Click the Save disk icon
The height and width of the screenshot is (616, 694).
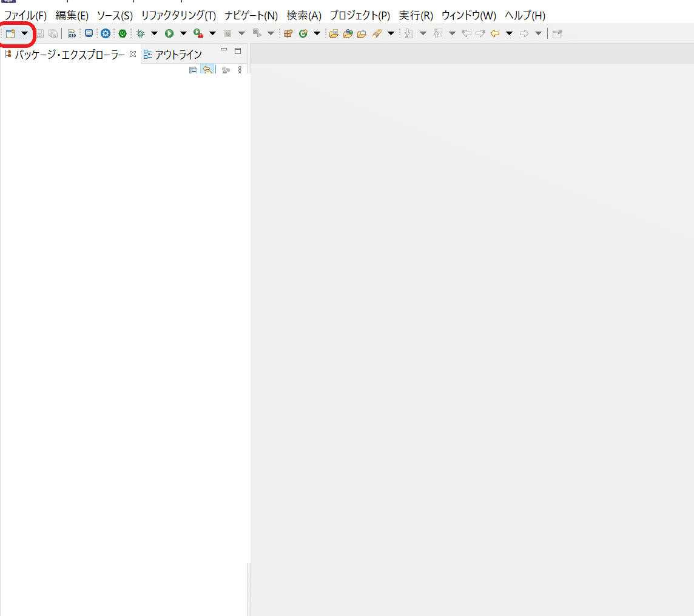[x=40, y=33]
